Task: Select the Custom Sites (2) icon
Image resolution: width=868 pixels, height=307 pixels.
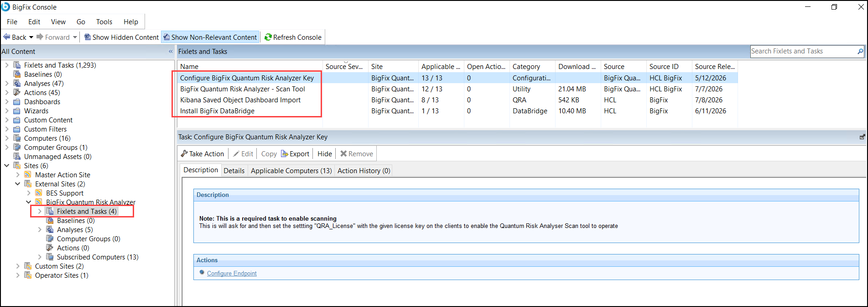Action: (28, 266)
